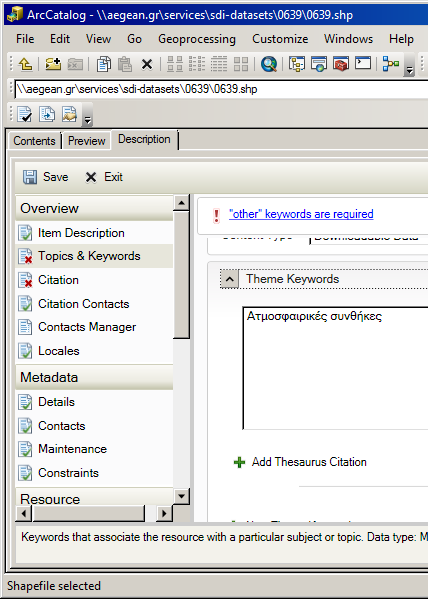Open the Python command window

click(x=363, y=63)
